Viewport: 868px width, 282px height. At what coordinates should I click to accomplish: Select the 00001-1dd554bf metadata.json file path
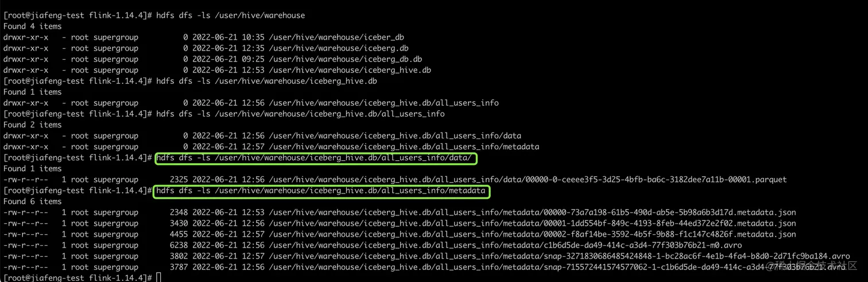[532, 223]
